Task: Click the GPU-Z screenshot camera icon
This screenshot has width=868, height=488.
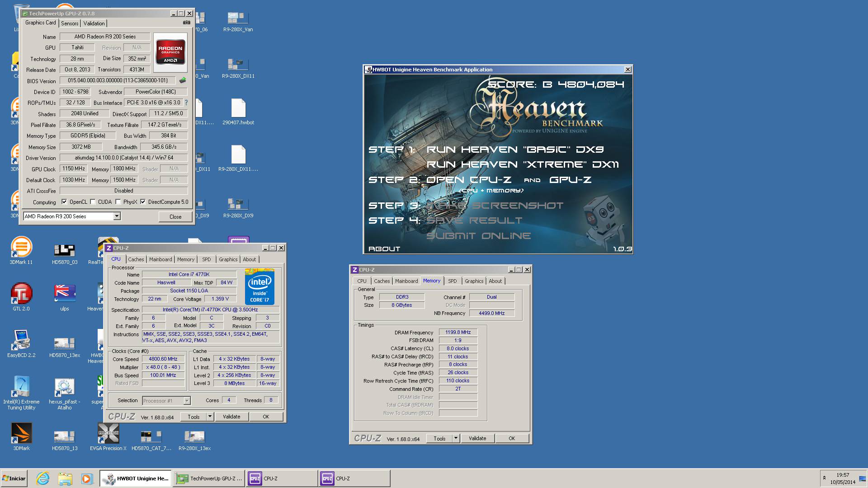Action: click(x=186, y=23)
